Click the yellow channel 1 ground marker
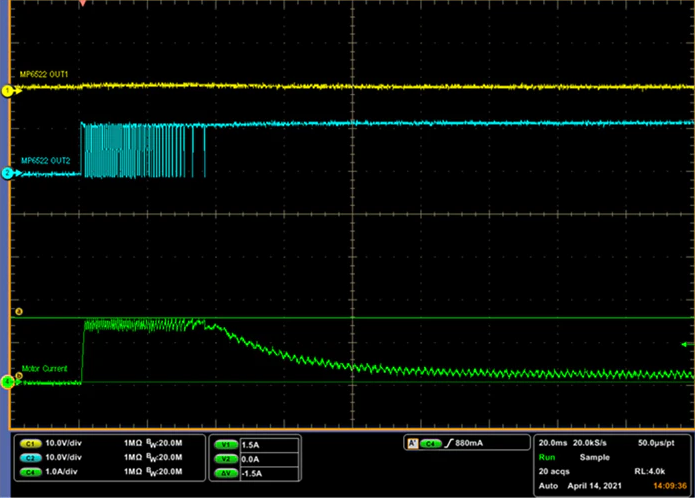The image size is (695, 498). pyautogui.click(x=7, y=90)
